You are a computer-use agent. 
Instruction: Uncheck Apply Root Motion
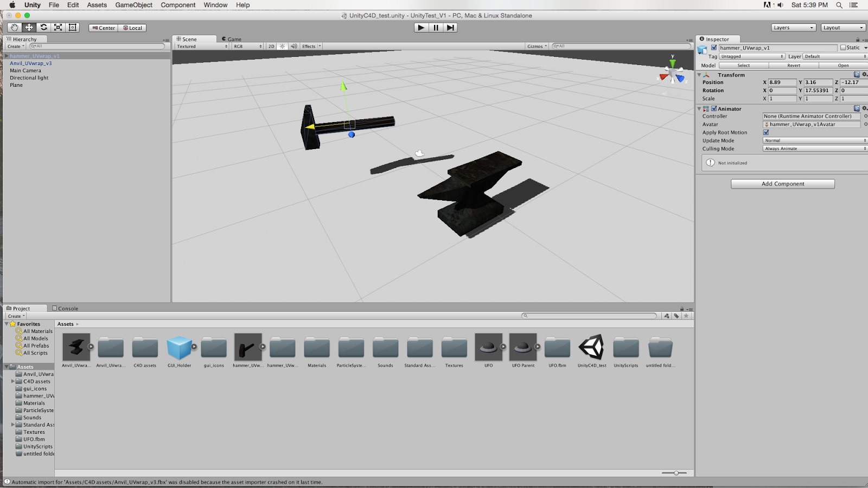click(x=766, y=132)
